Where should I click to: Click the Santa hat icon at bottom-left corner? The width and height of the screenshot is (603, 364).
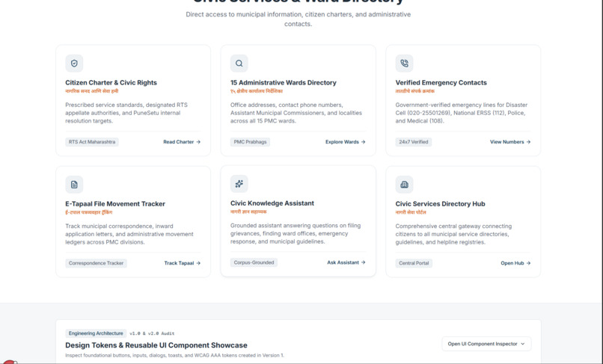point(9,362)
